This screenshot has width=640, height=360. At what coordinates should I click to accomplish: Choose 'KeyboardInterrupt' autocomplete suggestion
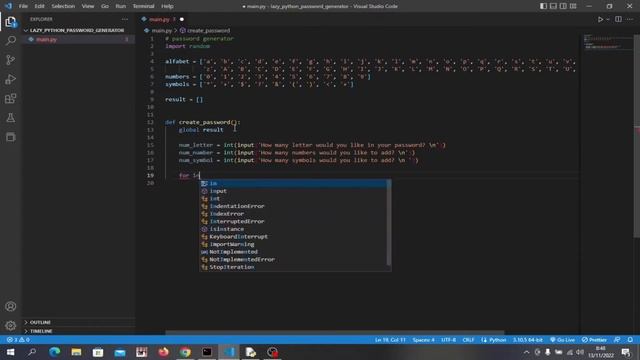[x=293, y=237]
